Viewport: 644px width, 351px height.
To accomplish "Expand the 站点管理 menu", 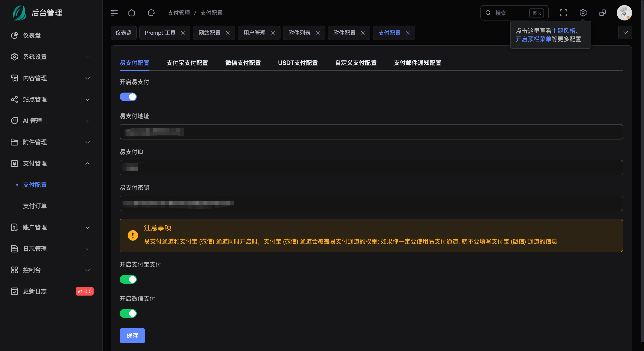I will pos(88,99).
